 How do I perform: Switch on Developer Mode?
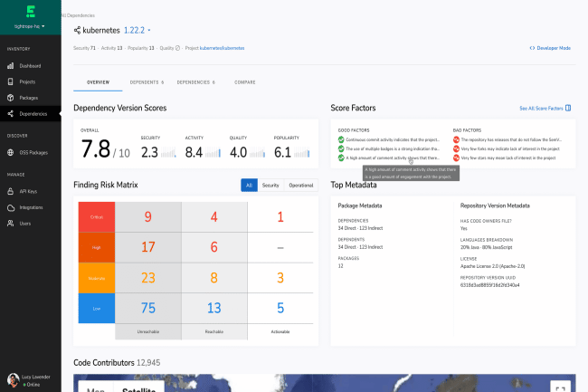(550, 48)
